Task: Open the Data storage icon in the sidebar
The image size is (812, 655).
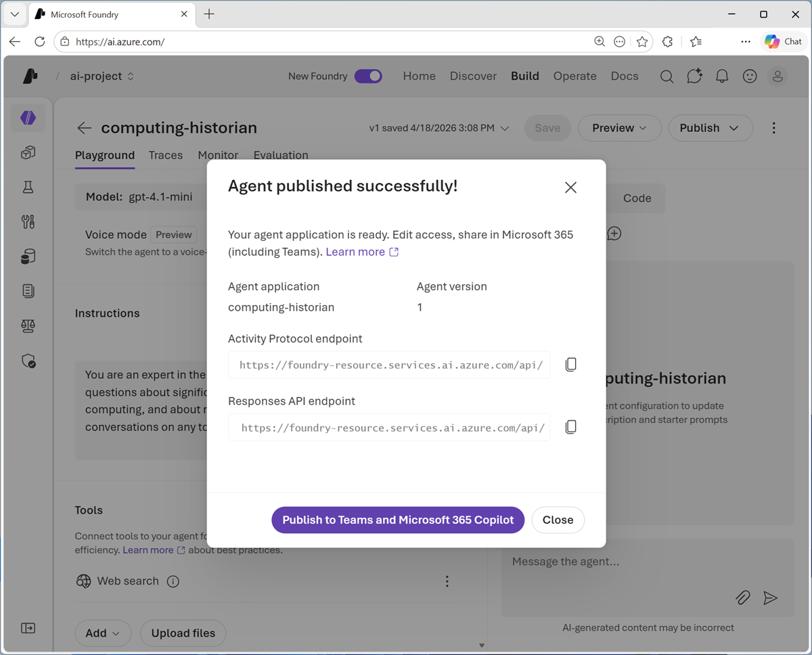Action: (28, 256)
